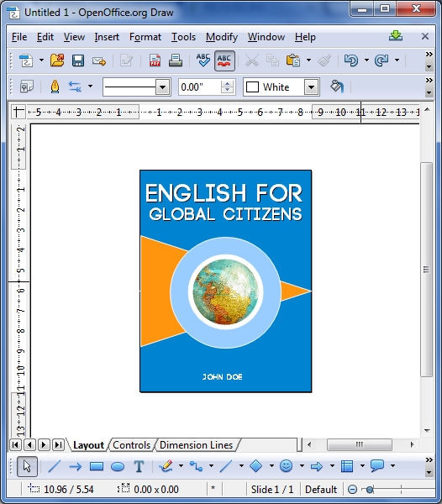Viewport: 442px width, 504px height.
Task: Expand the Callouts tool dropdown arrow
Action: click(x=392, y=465)
